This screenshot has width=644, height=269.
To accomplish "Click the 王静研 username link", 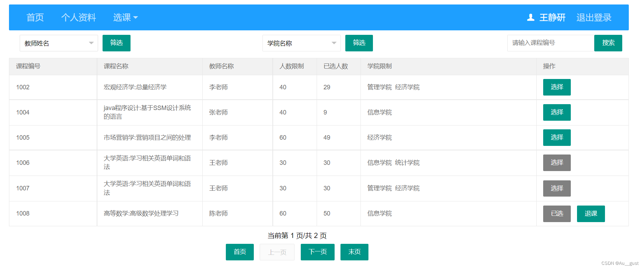I will (x=552, y=17).
